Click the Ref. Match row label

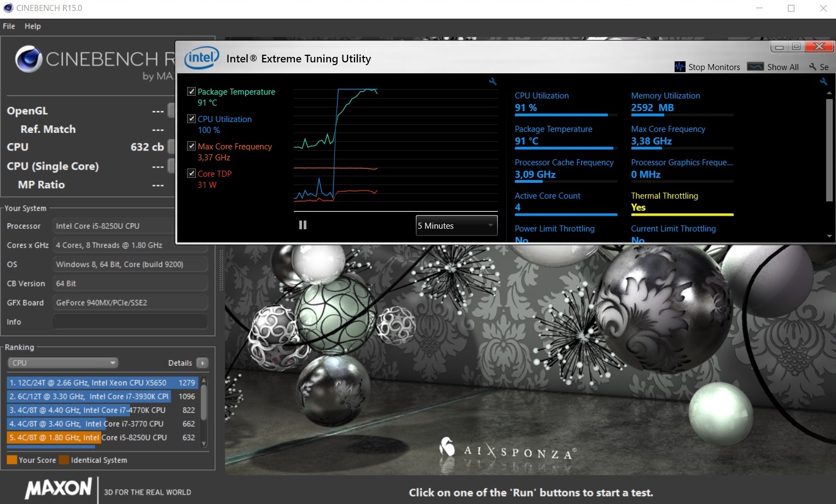[x=48, y=129]
